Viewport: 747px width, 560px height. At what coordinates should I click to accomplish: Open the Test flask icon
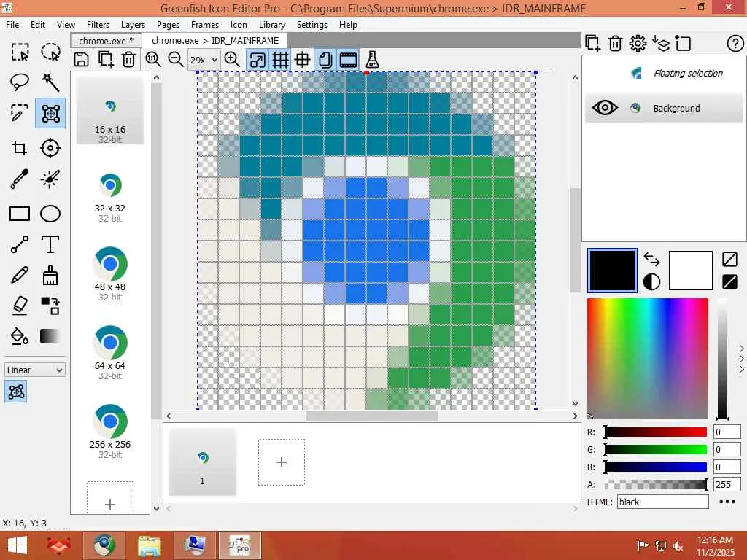click(372, 60)
